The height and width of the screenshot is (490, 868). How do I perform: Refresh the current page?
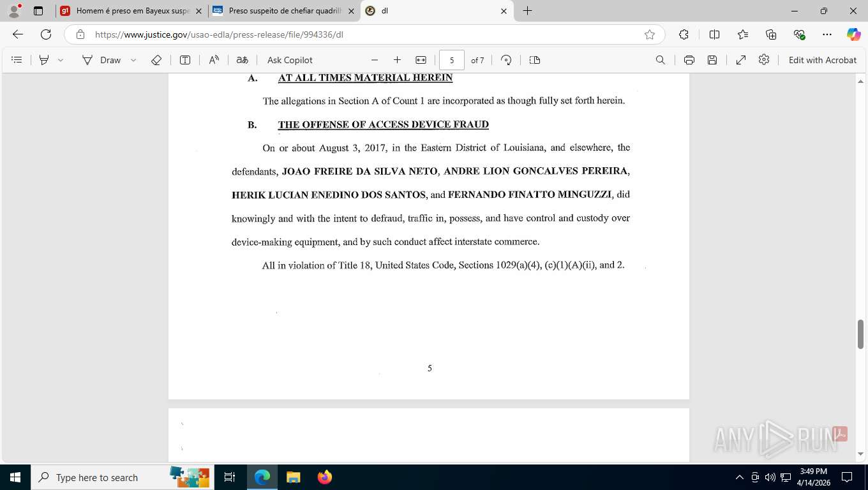[x=46, y=34]
